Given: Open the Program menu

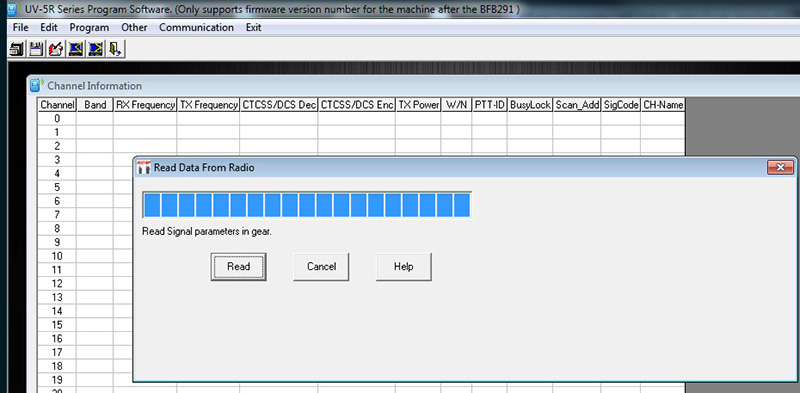Looking at the screenshot, I should click(x=89, y=28).
